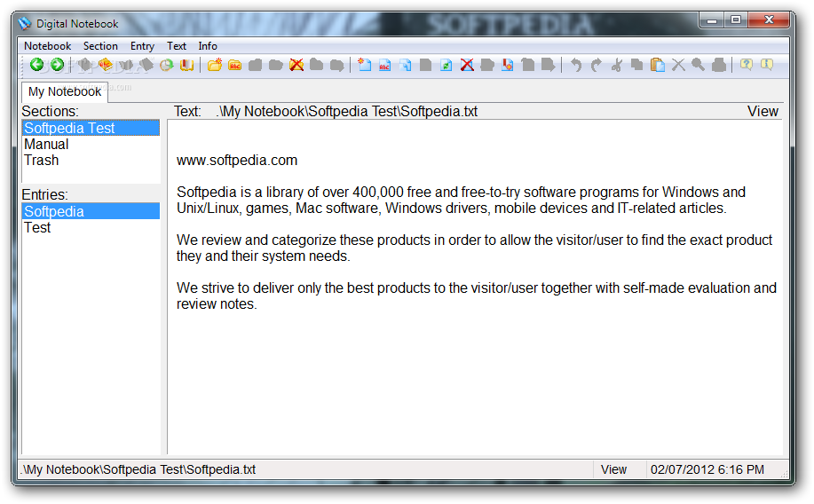Click the resize grip at status bar corner

tap(785, 473)
